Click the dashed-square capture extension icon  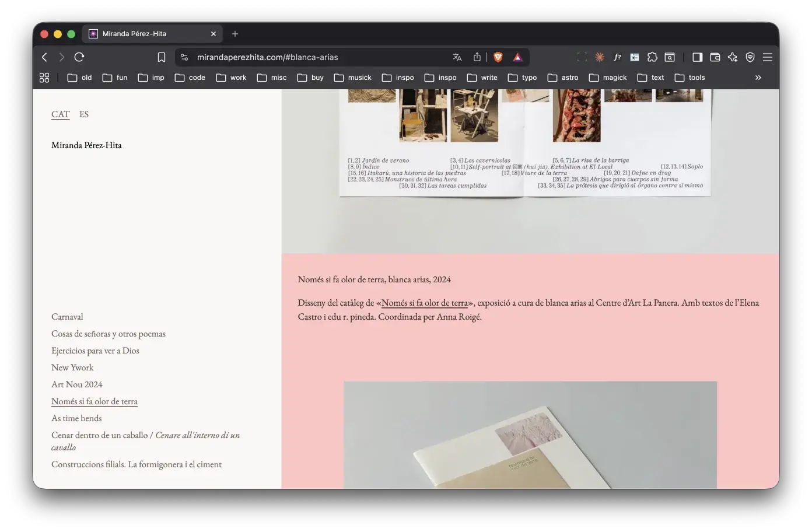pyautogui.click(x=582, y=57)
